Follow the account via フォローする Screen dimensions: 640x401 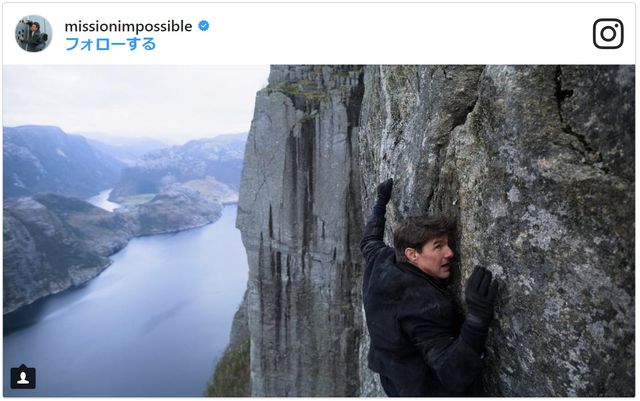[x=110, y=44]
